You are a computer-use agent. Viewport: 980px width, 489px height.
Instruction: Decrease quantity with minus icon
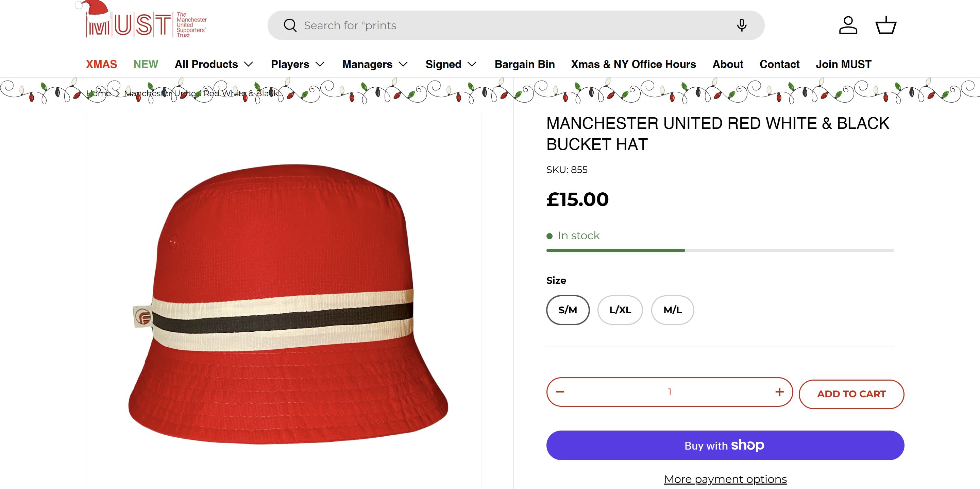coord(560,392)
